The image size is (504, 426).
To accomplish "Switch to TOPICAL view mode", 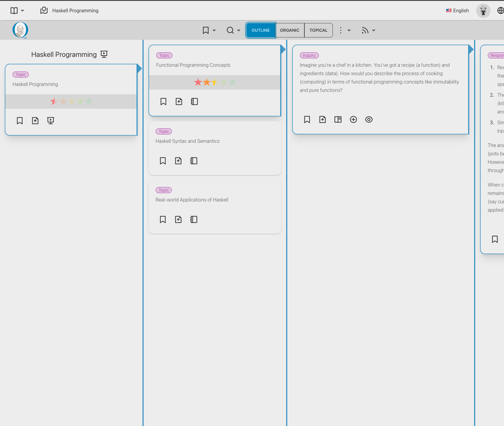I will pyautogui.click(x=318, y=30).
